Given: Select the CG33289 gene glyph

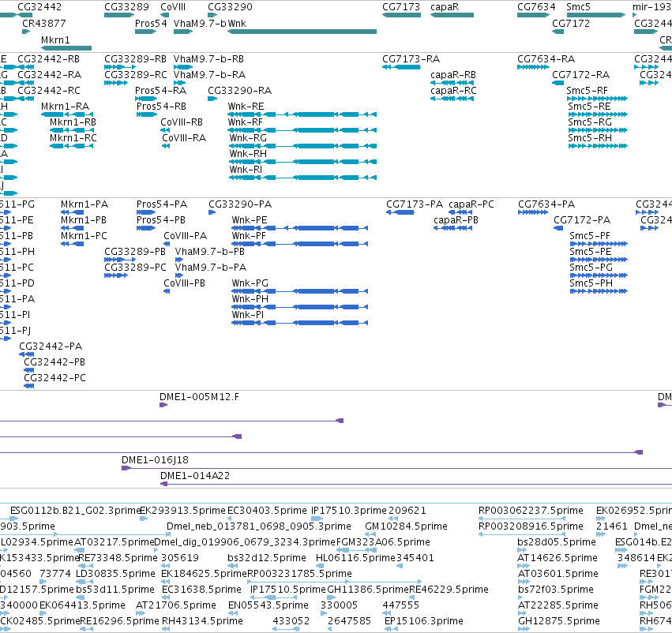Looking at the screenshot, I should (x=119, y=15).
